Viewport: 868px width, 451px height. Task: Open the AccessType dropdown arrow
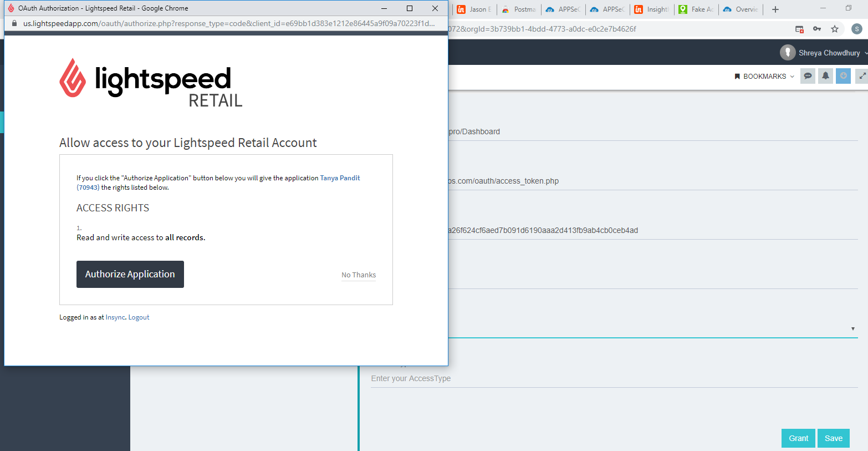(852, 328)
